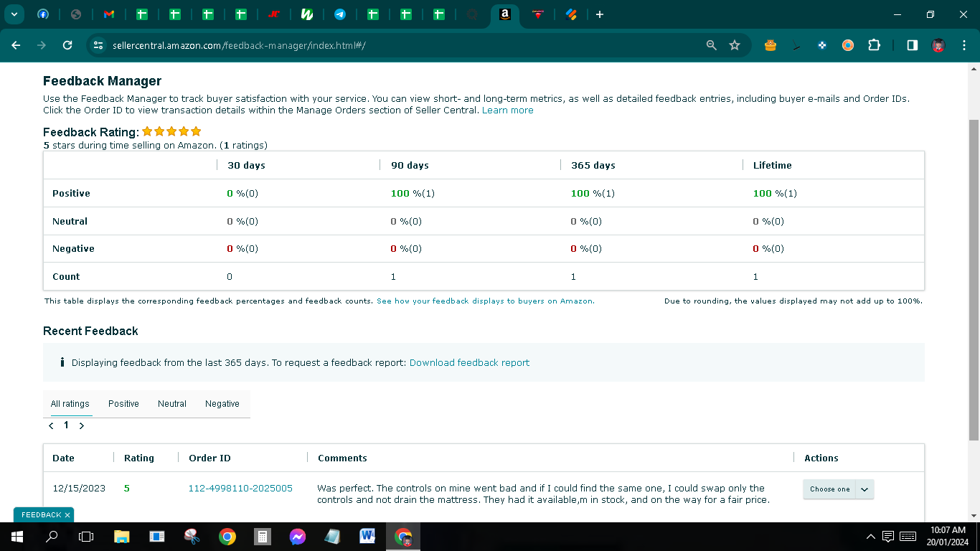The image size is (980, 551).
Task: Switch to the Negative ratings tab
Action: (222, 404)
